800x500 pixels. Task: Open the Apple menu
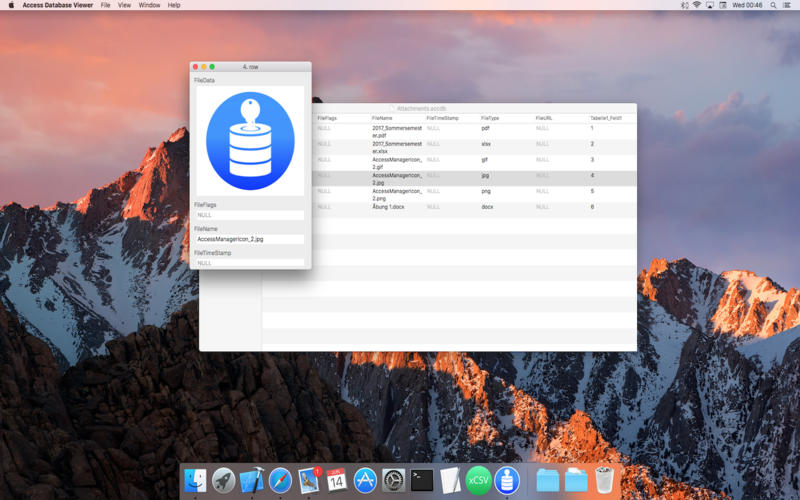[12, 5]
